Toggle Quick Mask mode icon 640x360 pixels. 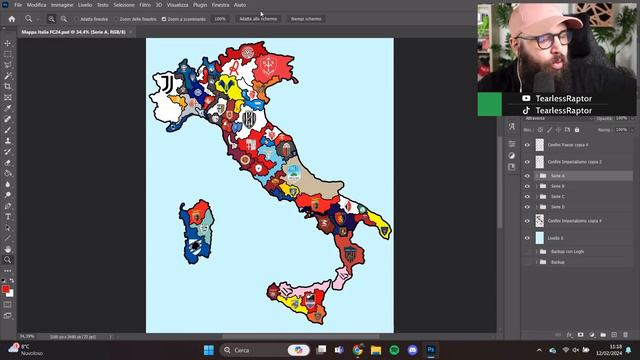pyautogui.click(x=7, y=304)
